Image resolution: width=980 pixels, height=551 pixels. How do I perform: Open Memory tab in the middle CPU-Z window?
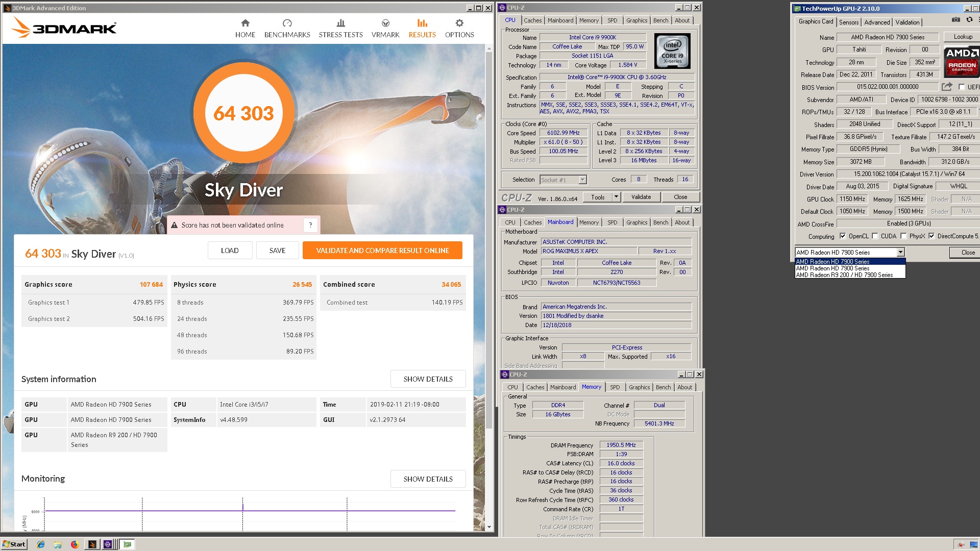tap(589, 222)
